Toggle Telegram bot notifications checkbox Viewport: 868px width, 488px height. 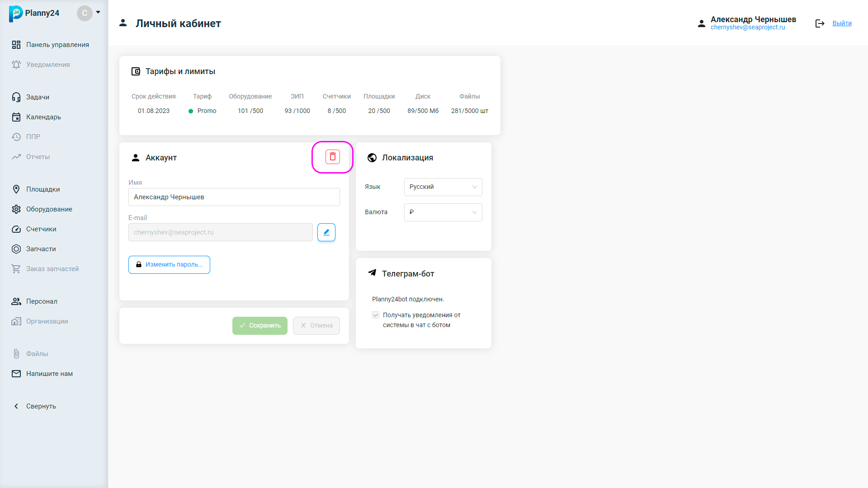(376, 315)
